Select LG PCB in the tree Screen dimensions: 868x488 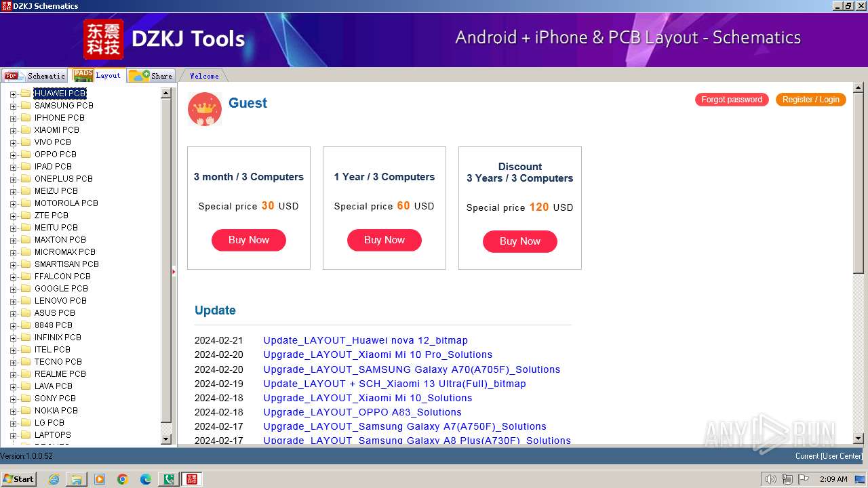coord(49,422)
